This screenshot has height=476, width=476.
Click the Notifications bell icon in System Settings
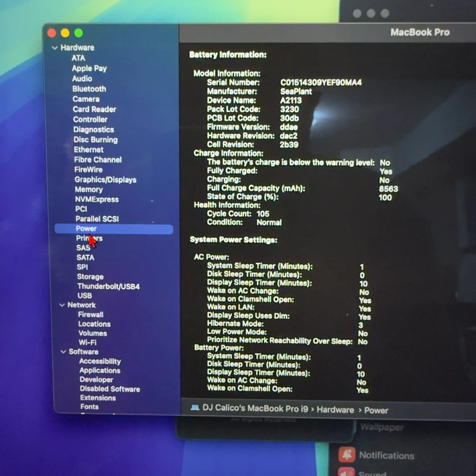click(x=346, y=455)
